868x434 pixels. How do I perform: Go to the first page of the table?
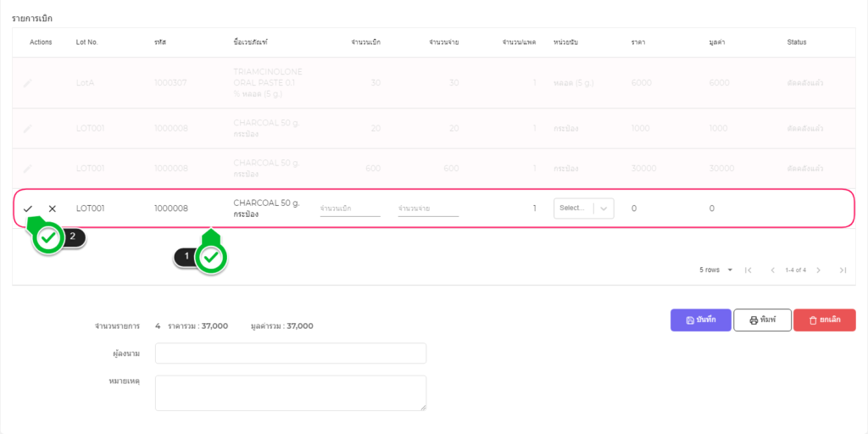pos(748,270)
